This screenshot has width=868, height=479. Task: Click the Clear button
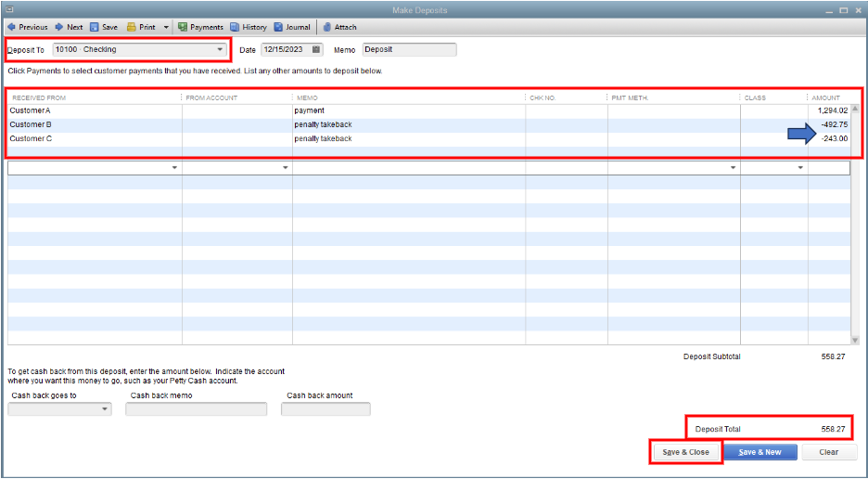click(x=828, y=452)
